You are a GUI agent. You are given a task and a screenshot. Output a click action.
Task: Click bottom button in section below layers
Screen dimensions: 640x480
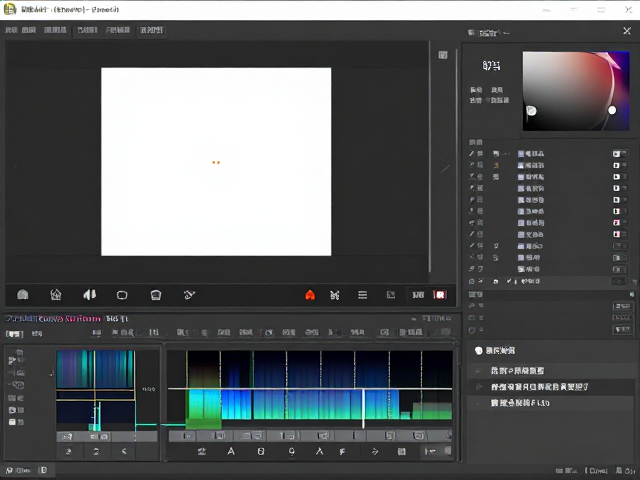coord(622,329)
